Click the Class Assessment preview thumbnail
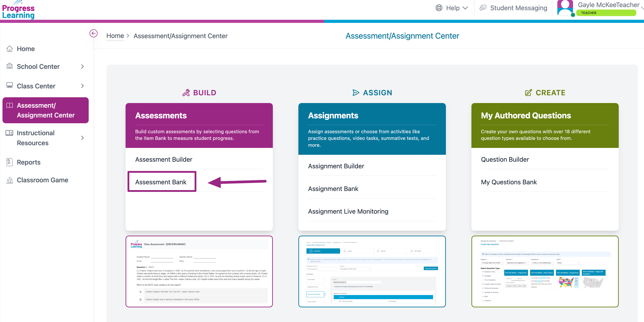The height and width of the screenshot is (322, 644). [199, 271]
